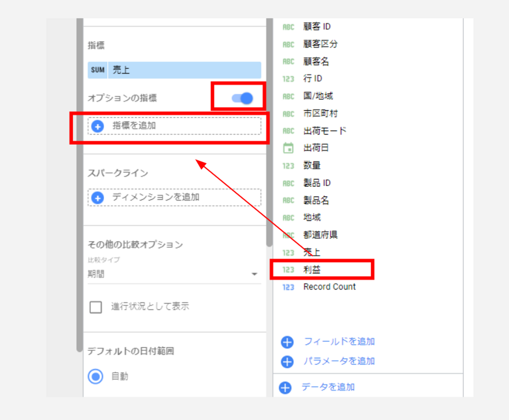Select the 地域 field in the list

[312, 217]
